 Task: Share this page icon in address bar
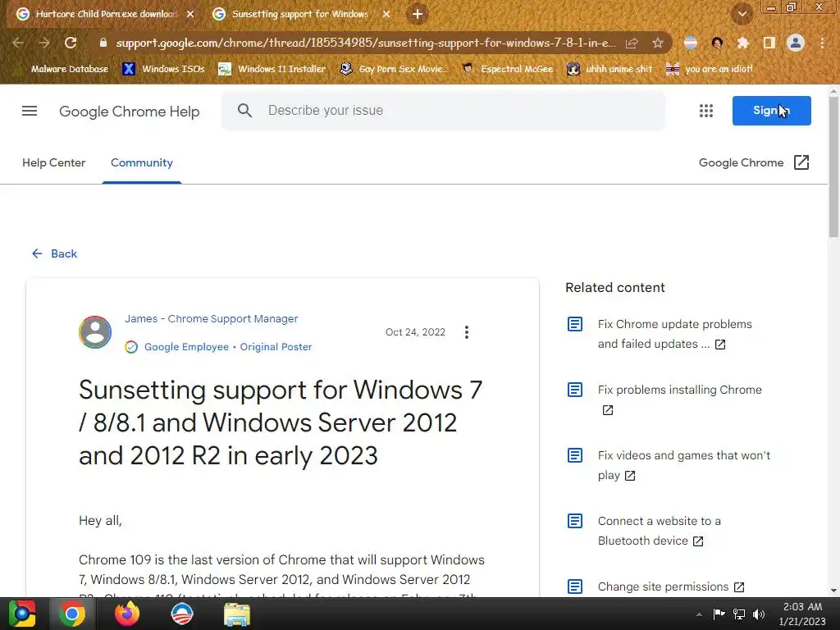pyautogui.click(x=632, y=43)
